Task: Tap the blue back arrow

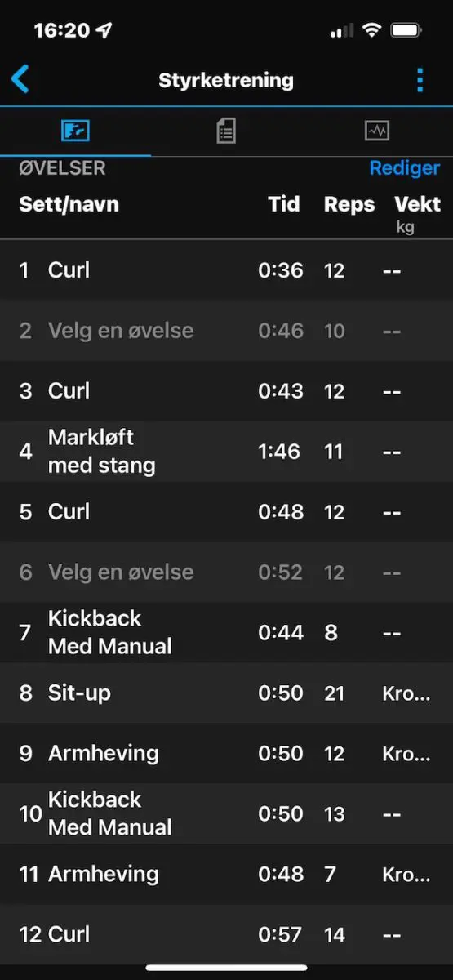Action: [x=20, y=79]
